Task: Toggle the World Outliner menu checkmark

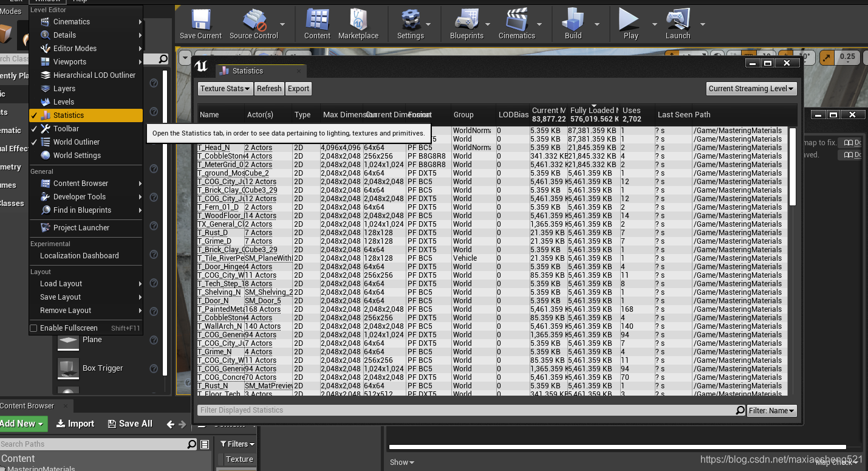Action: click(x=34, y=142)
